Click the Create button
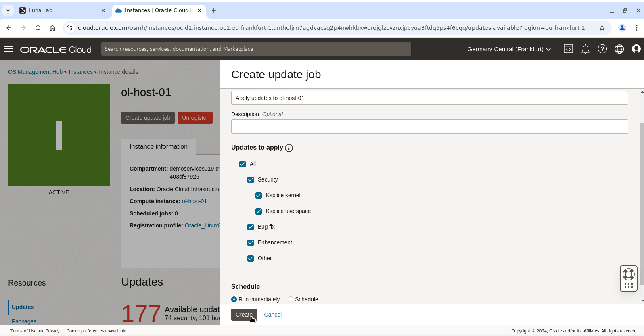Image resolution: width=644 pixels, height=336 pixels. pos(244,315)
